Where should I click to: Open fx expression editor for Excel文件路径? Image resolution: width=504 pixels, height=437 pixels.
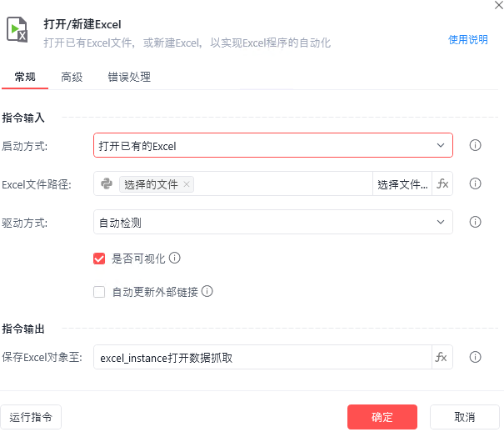pos(442,183)
